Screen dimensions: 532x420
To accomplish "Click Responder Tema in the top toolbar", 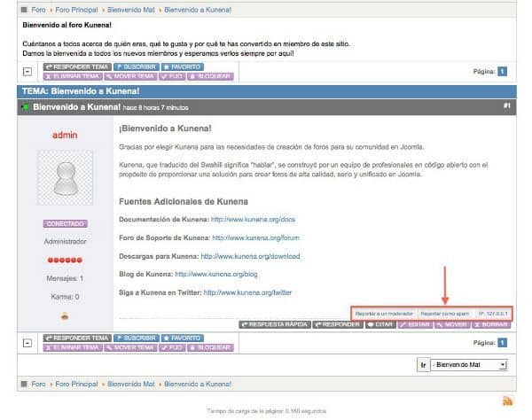I will (77, 66).
